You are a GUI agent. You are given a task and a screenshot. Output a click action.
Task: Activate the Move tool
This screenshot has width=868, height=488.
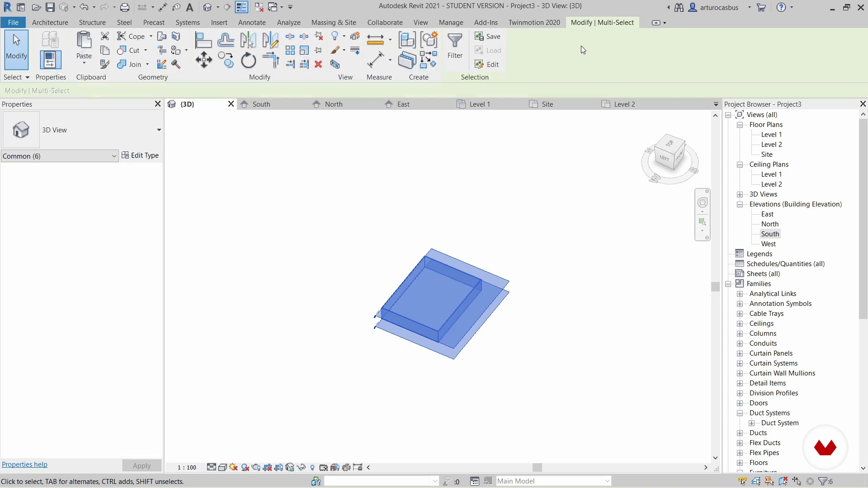tap(203, 60)
